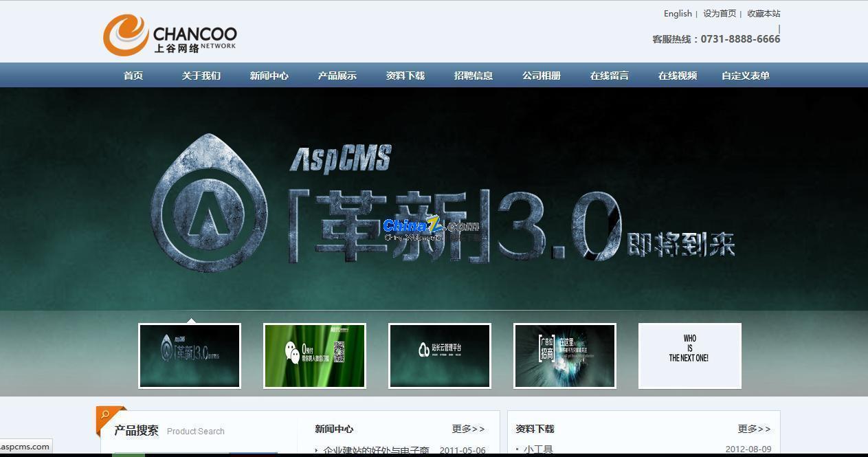Viewport: 868px width, 457px height.
Task: Click the Chancoo Network logo
Action: point(170,36)
